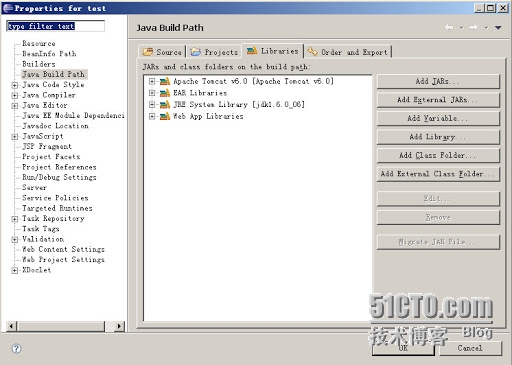Click the Add External JARs... button
Screen dimensions: 512x365
point(438,100)
